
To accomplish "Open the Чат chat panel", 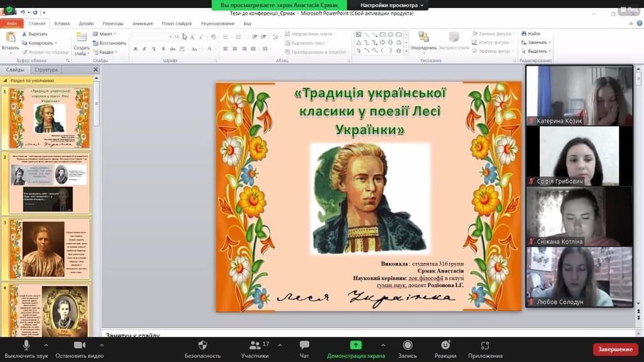I will pos(304,345).
